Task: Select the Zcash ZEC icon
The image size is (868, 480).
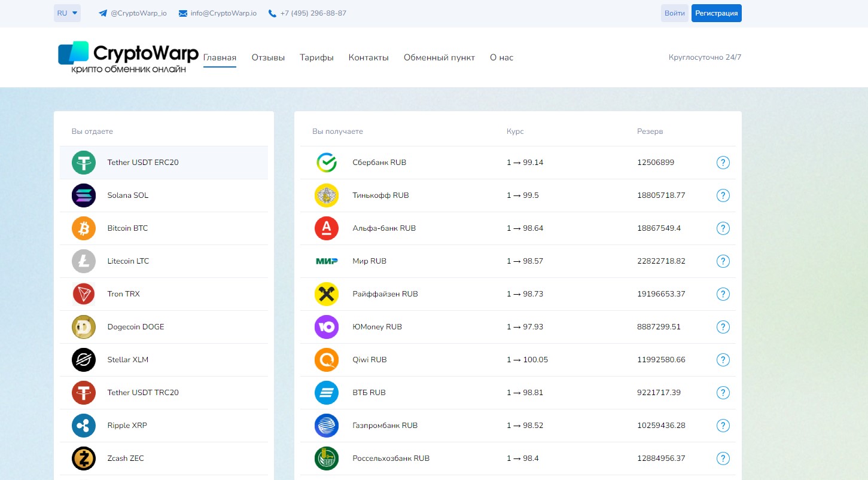Action: point(84,458)
